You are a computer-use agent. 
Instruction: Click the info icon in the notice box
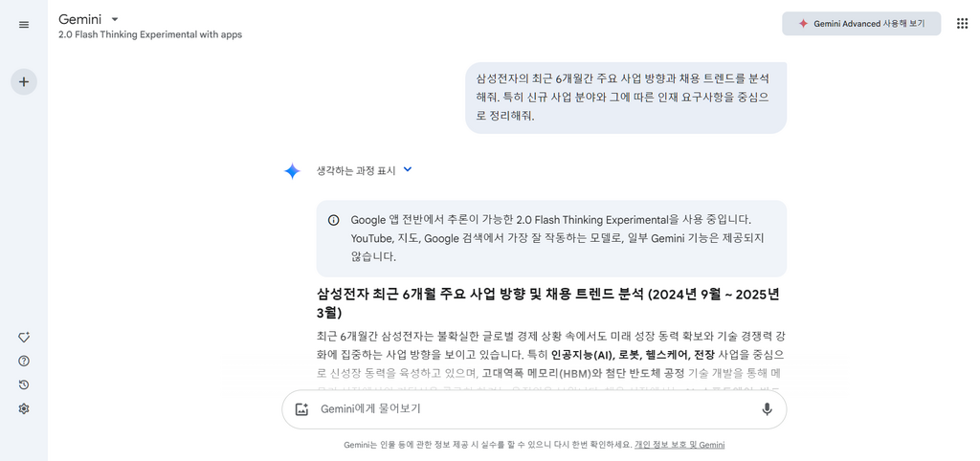(x=334, y=220)
